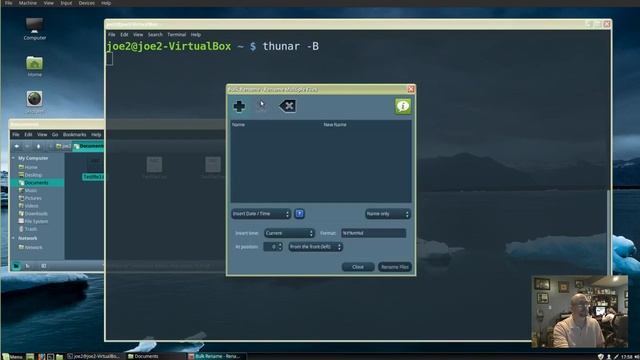Open the file manager Edit menu
The image size is (640, 360).
(28, 134)
